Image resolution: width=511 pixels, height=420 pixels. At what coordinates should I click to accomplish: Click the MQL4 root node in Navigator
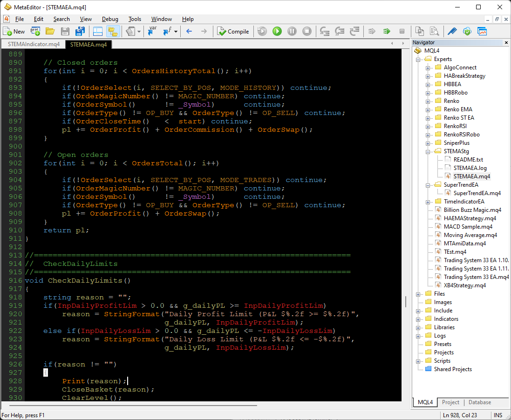point(431,51)
